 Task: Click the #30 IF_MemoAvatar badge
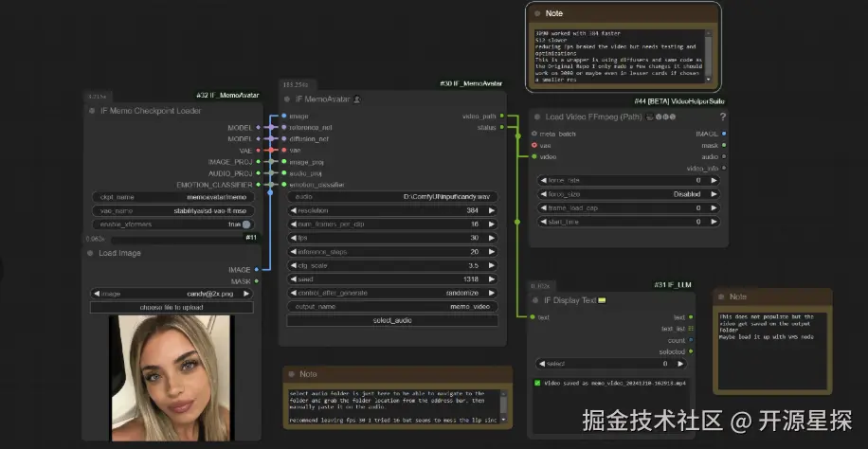coord(472,83)
